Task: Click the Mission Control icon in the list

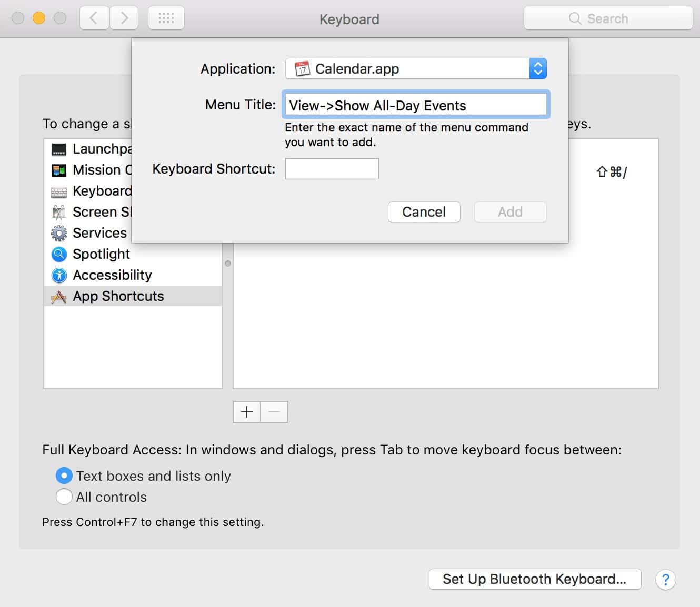Action: tap(59, 170)
